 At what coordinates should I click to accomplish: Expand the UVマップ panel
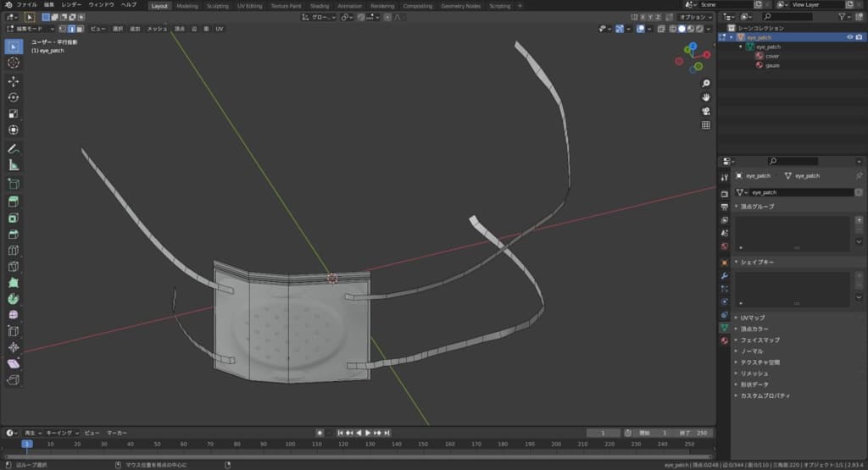coord(753,318)
